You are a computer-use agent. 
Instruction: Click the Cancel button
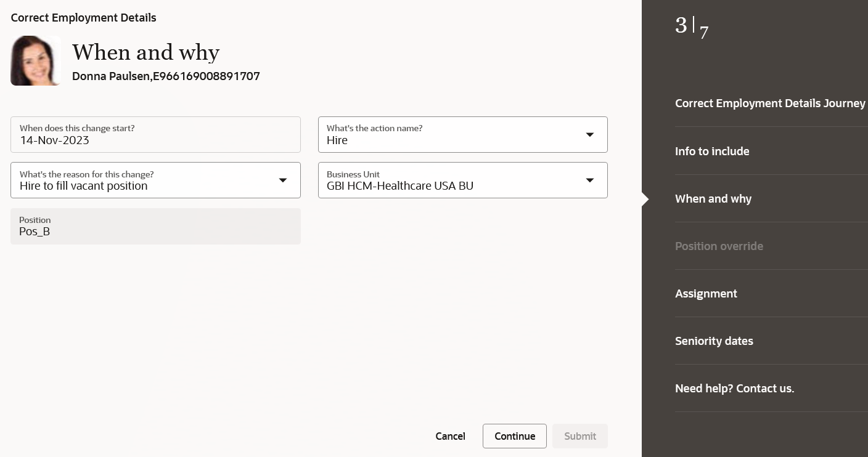pyautogui.click(x=450, y=436)
